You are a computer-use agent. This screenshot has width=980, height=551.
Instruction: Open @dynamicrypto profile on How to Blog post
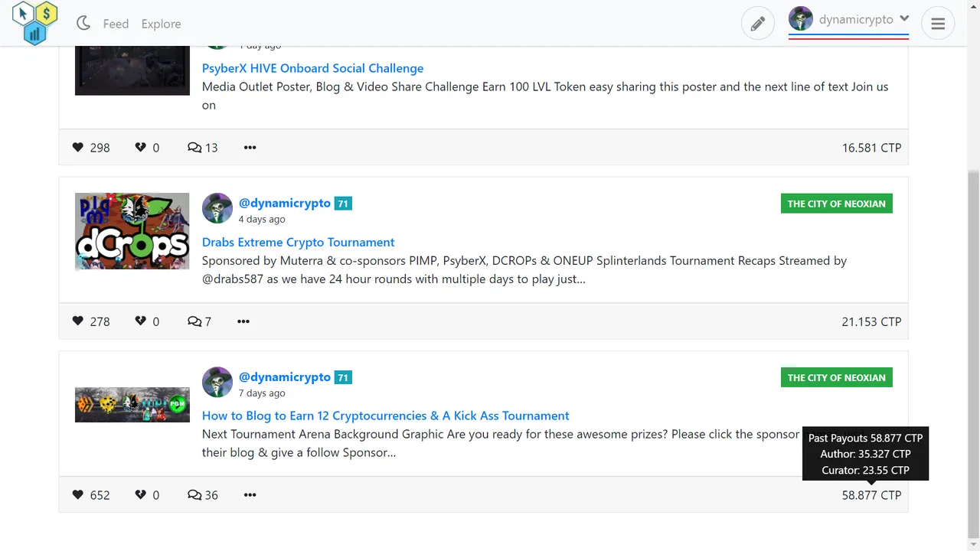tap(285, 377)
